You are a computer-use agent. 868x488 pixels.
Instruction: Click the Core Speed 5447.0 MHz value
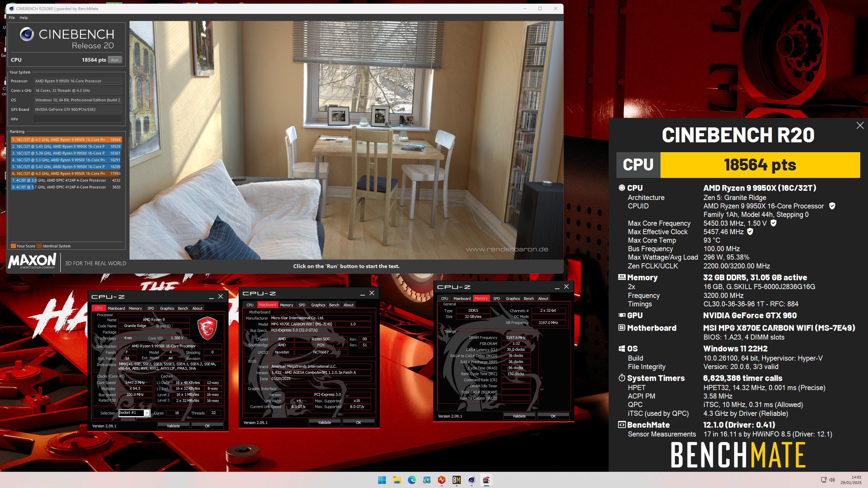[135, 383]
